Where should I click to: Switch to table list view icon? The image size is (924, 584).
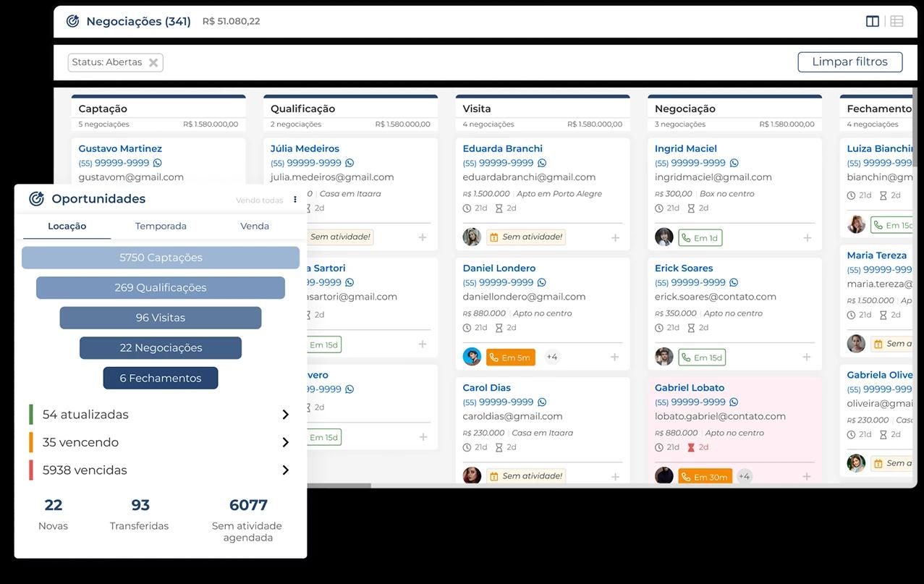point(897,21)
